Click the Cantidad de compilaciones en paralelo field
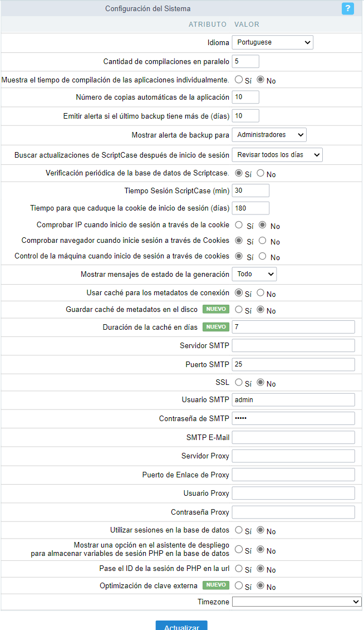The image size is (364, 630). click(245, 61)
